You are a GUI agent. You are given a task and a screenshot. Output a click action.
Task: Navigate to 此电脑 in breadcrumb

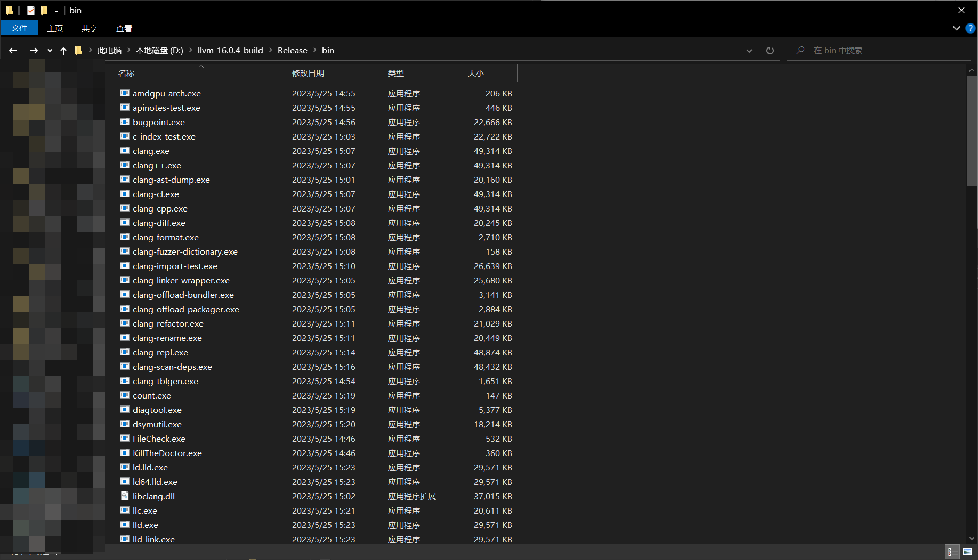point(109,50)
